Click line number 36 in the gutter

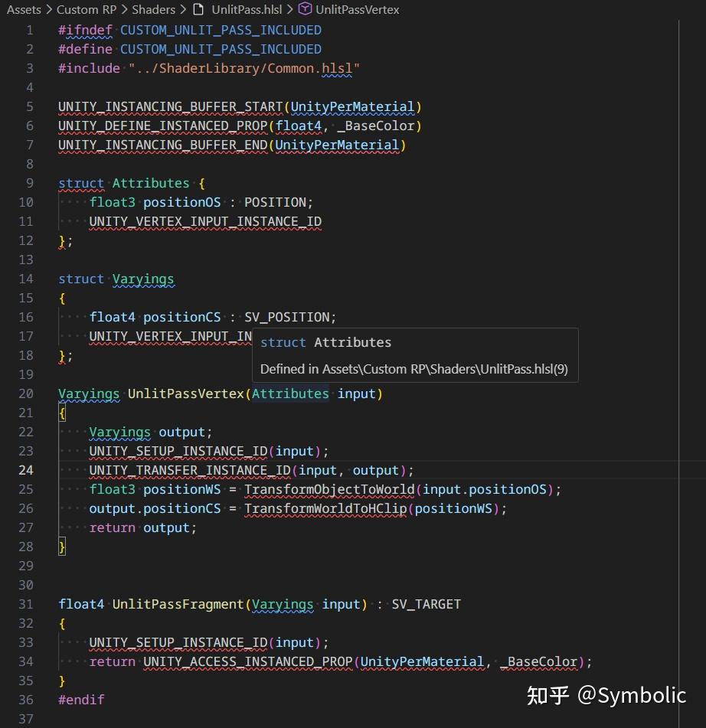(26, 700)
